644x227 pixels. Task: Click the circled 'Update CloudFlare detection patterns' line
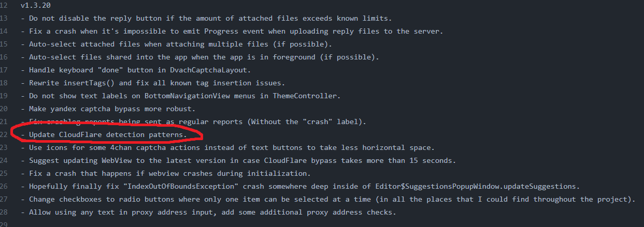(x=104, y=134)
